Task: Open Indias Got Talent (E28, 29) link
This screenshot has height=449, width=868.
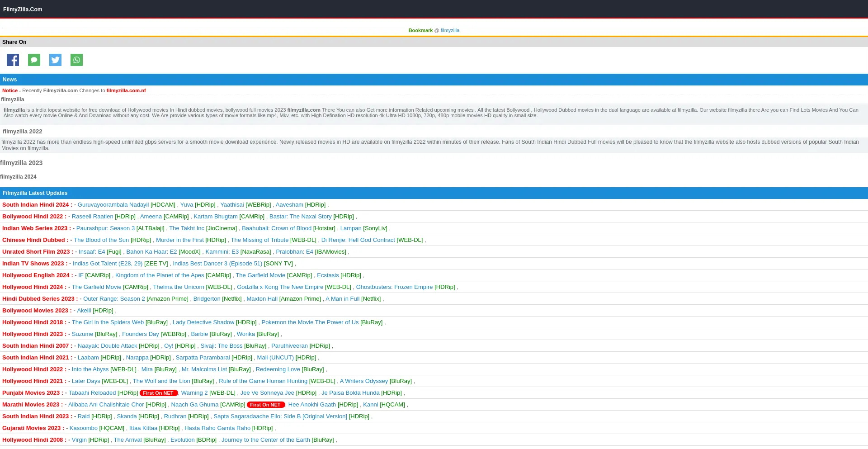Action: pyautogui.click(x=108, y=264)
